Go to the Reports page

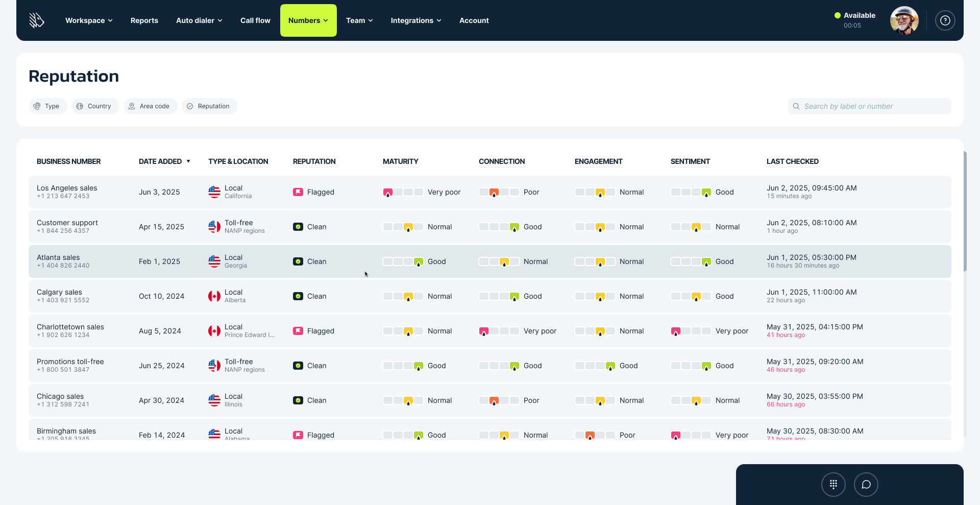[144, 20]
